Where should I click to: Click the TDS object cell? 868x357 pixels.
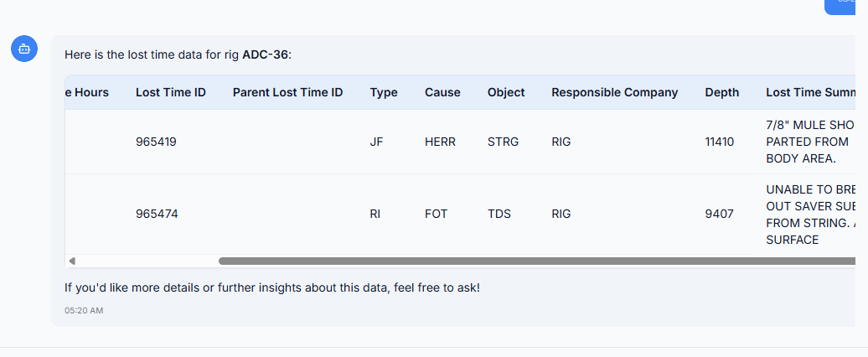[499, 214]
